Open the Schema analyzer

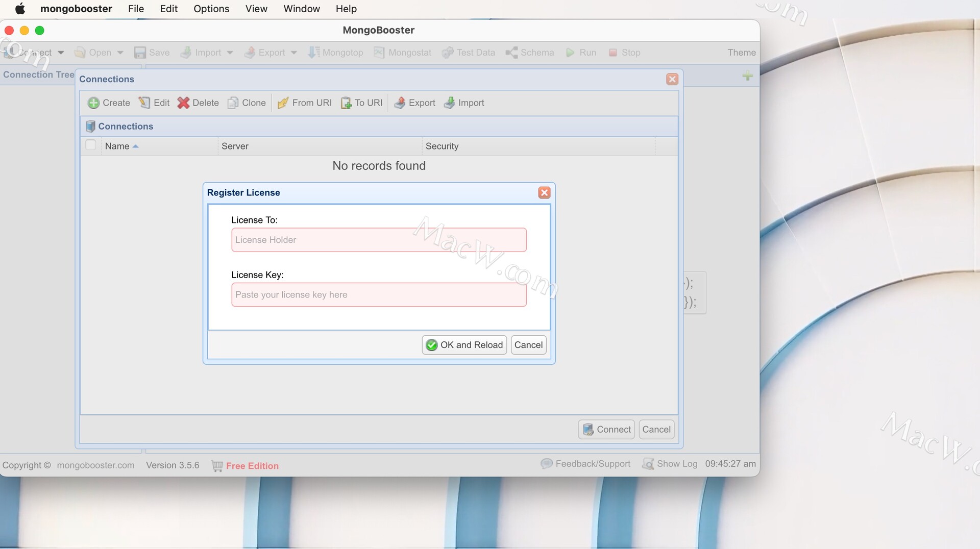pyautogui.click(x=530, y=53)
